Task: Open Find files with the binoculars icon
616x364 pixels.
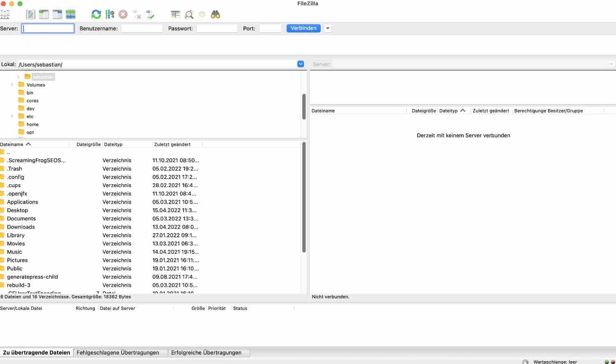Action: (216, 14)
